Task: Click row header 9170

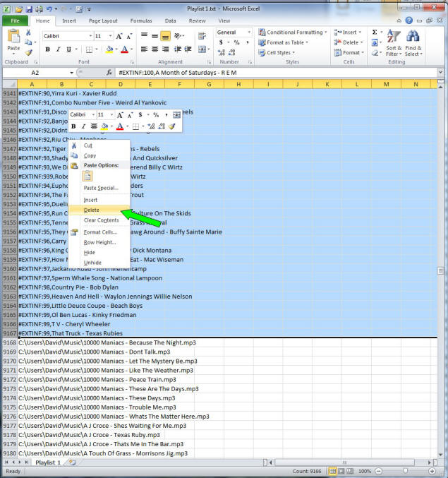Action: [10, 361]
